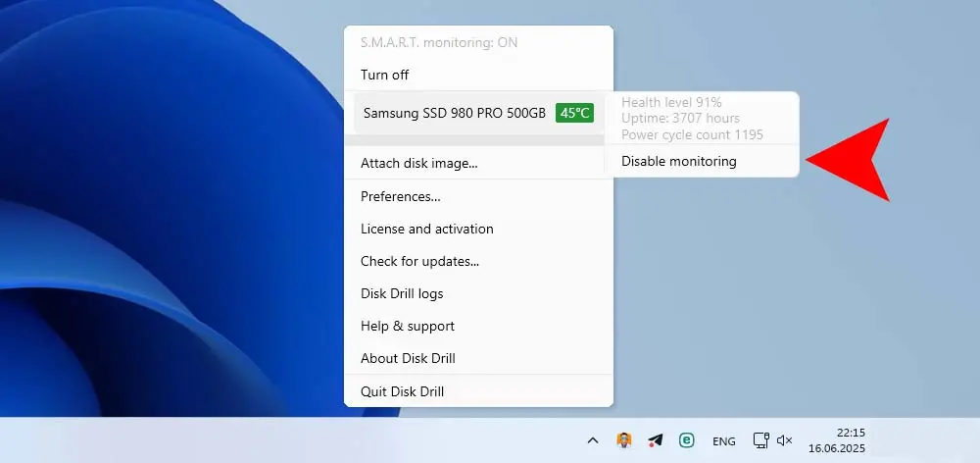The height and width of the screenshot is (463, 980).
Task: Click the Health level 91% text
Action: (671, 102)
